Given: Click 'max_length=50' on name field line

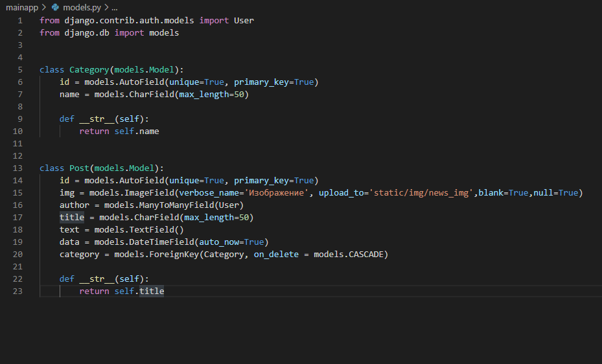Looking at the screenshot, I should [211, 95].
